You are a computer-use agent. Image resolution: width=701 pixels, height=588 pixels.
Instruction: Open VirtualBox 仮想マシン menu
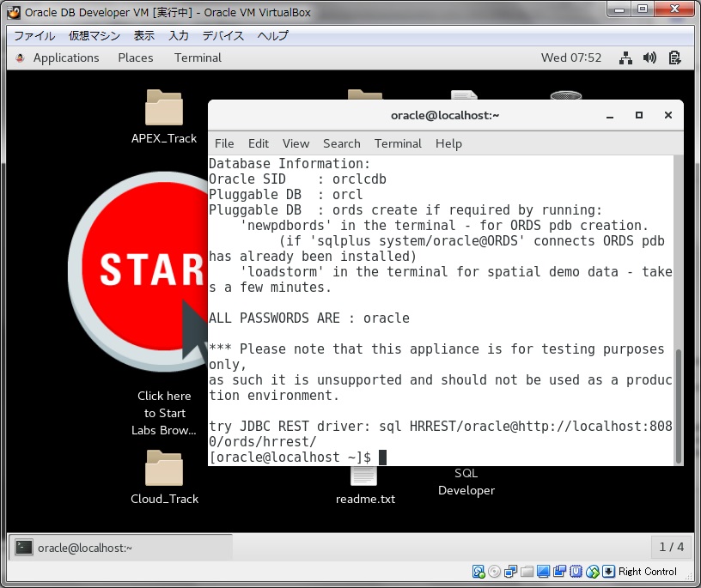tap(94, 35)
